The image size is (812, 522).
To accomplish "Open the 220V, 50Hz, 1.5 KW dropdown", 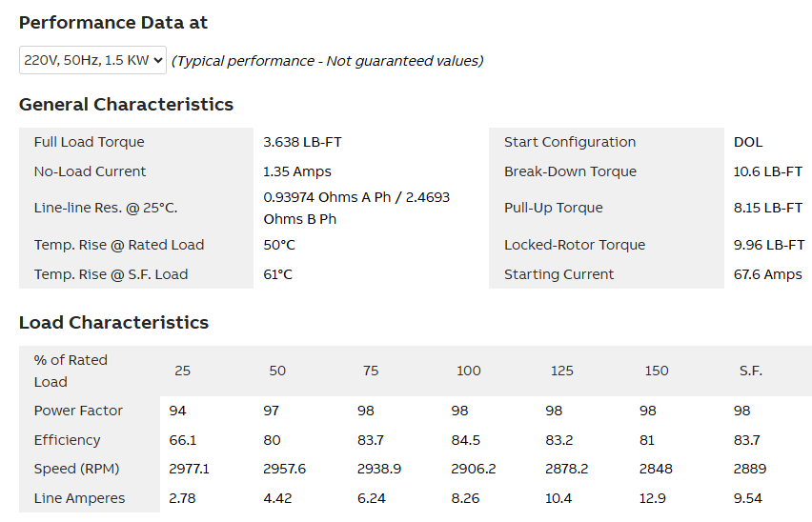I will (92, 60).
